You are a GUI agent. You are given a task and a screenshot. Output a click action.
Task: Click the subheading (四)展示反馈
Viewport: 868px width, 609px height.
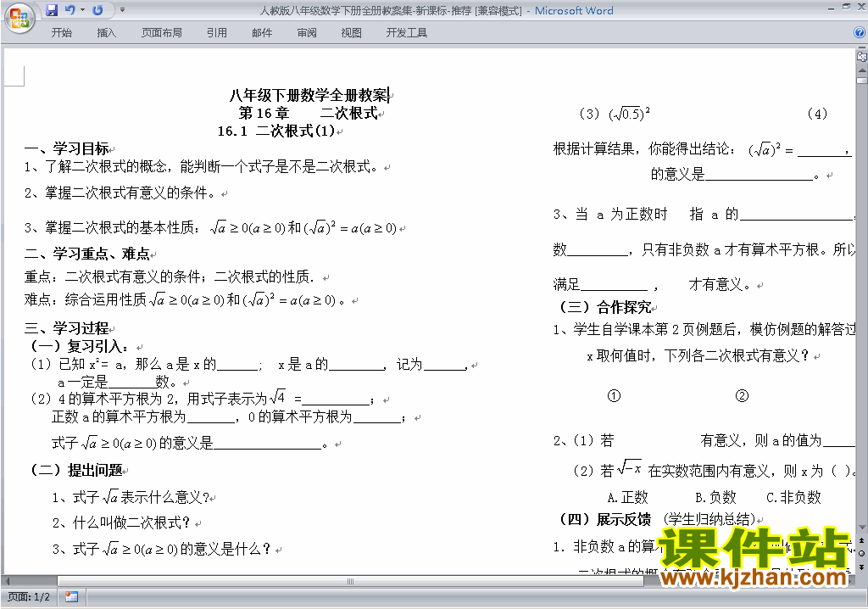pyautogui.click(x=605, y=519)
